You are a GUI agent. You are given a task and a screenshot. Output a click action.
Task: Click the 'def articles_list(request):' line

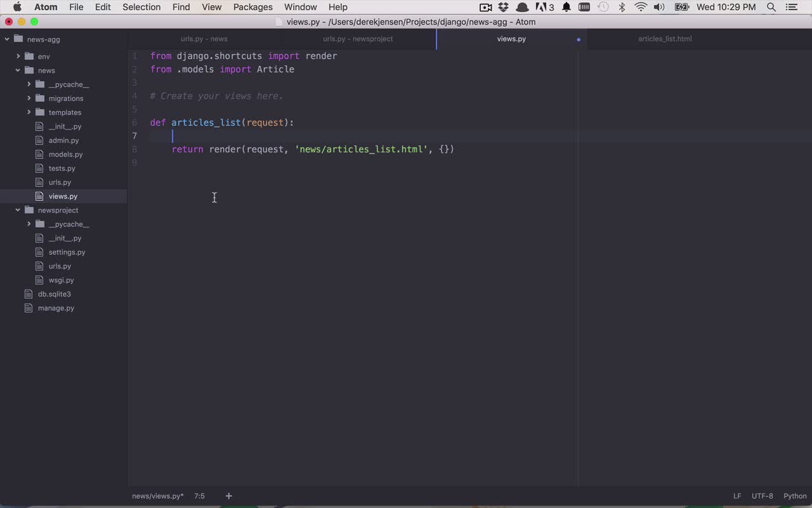(x=222, y=123)
